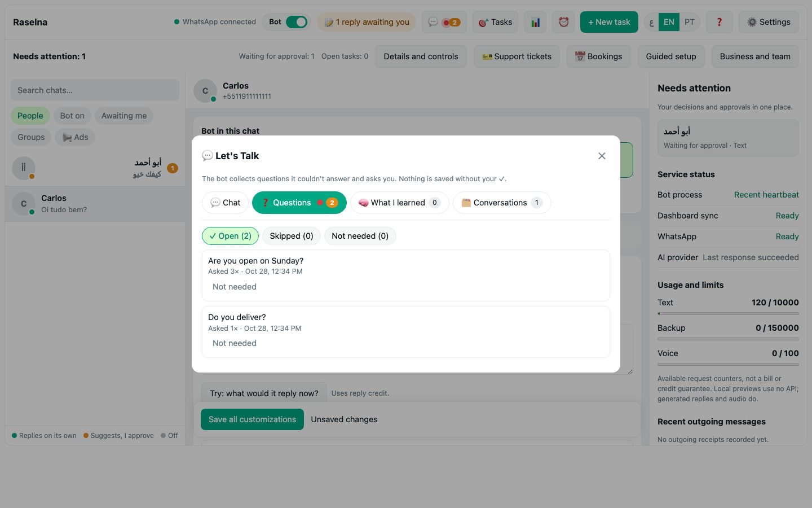Image resolution: width=812 pixels, height=508 pixels.
Task: Select the Questions tab
Action: [x=299, y=203]
